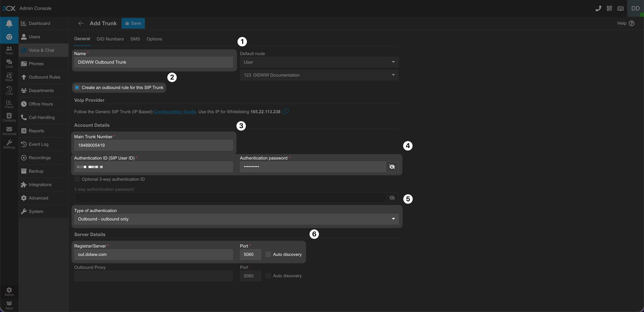Open the Configuration Guide link
Screen dimensions: 644x312
click(x=174, y=112)
